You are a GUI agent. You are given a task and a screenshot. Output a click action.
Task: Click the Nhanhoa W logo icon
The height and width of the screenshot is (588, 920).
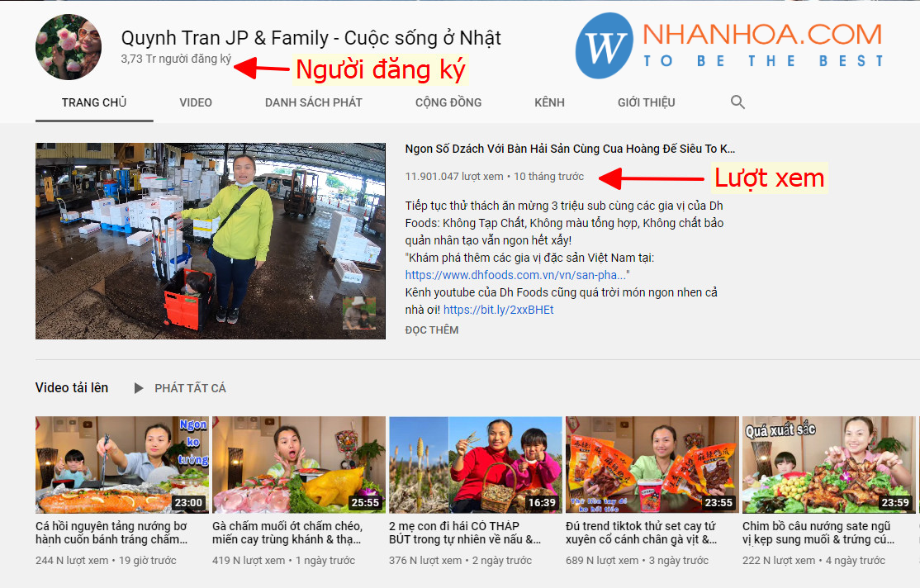tap(605, 45)
